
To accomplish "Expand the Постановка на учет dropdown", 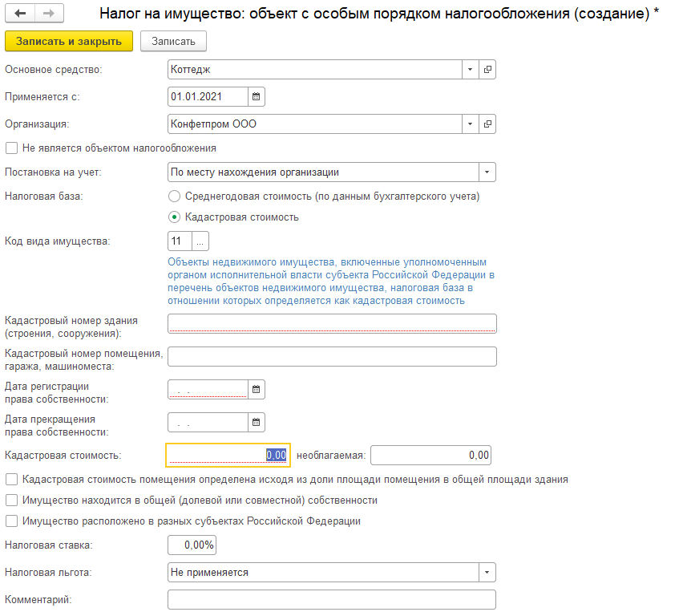I will [x=487, y=172].
